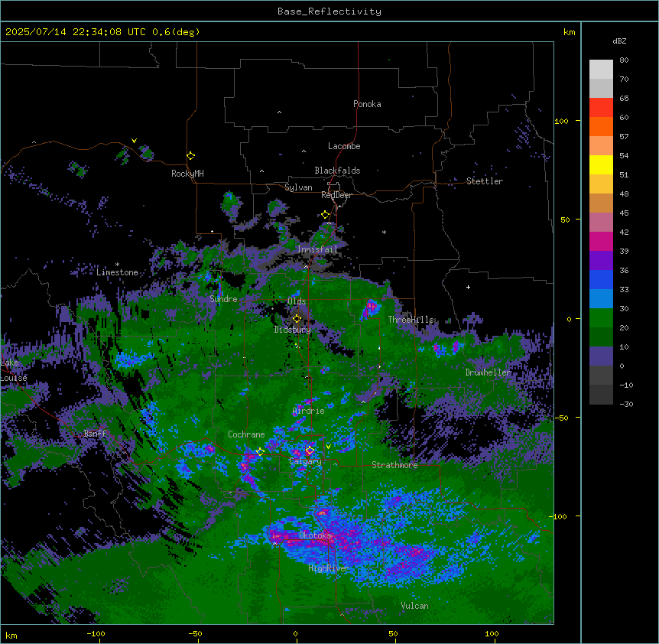
Task: Click the yellow diamond marker south of RedDeer
Action: coord(325,215)
